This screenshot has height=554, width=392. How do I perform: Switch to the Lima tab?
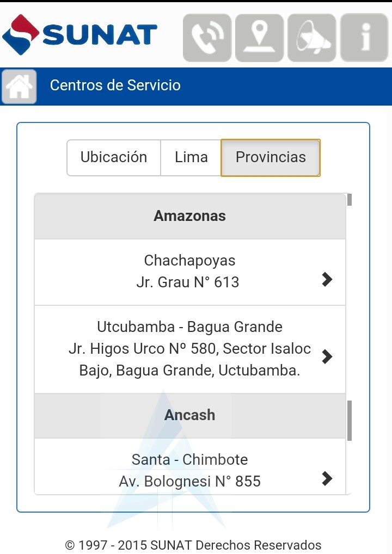click(x=191, y=157)
